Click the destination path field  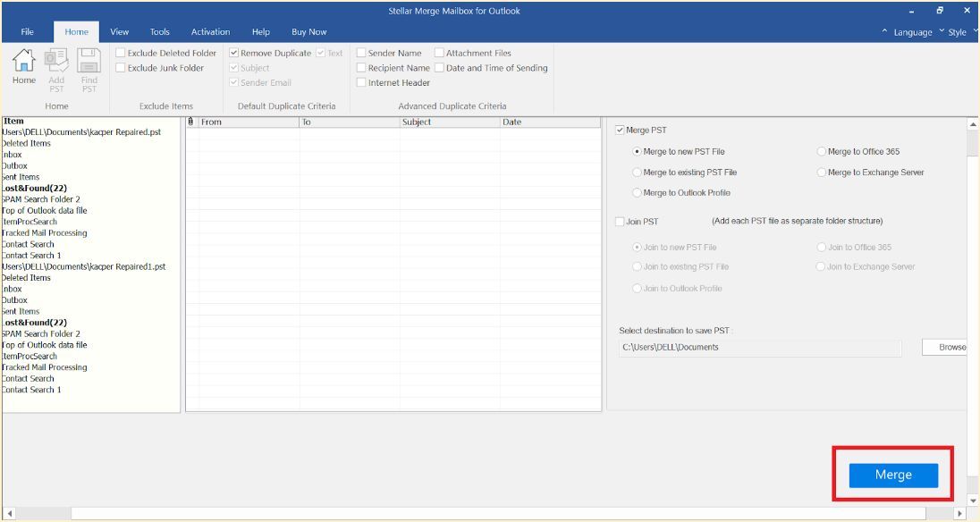coord(760,348)
